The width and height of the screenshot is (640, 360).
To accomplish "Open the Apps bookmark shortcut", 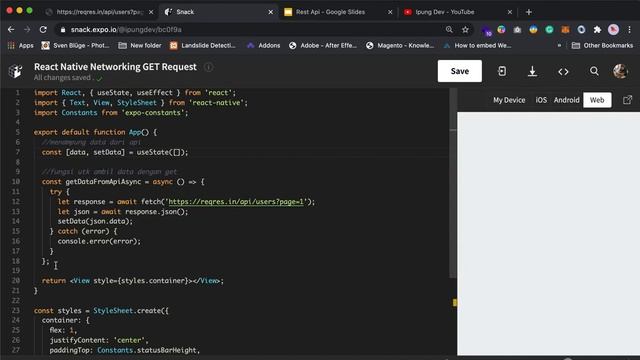I will pyautogui.click(x=20, y=45).
